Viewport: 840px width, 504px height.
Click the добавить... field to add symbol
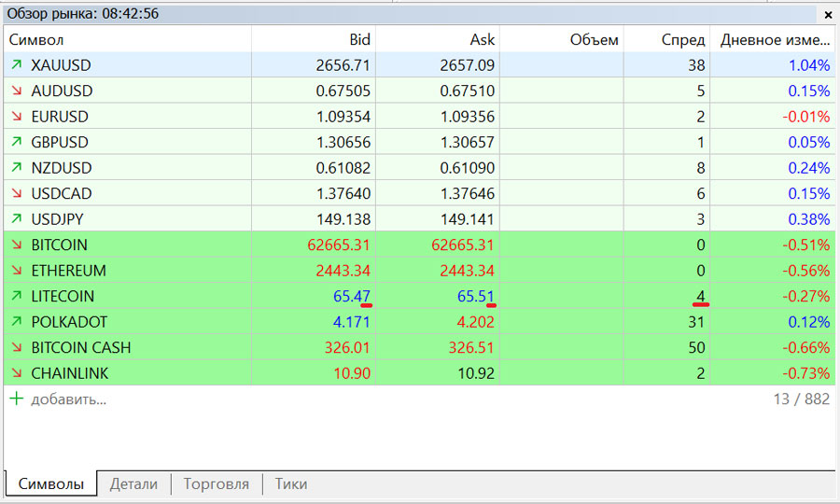pyautogui.click(x=69, y=399)
